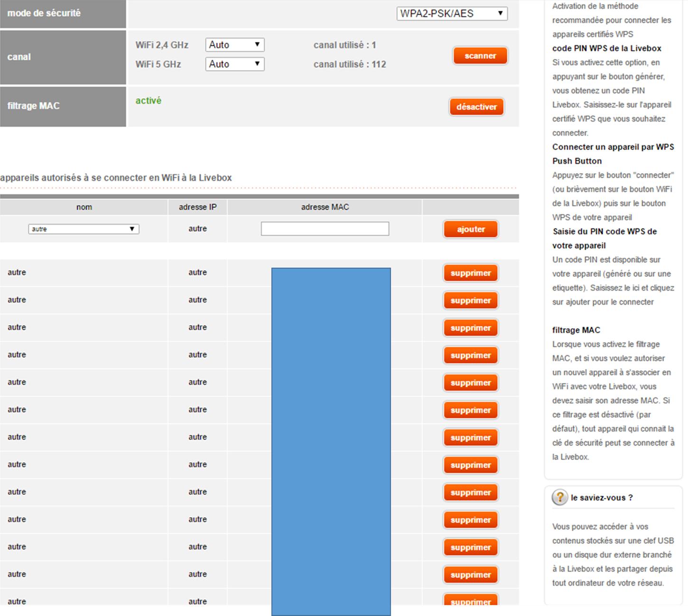Select the 'canal utilisé : 1' text
688x616 pixels.
pos(344,45)
